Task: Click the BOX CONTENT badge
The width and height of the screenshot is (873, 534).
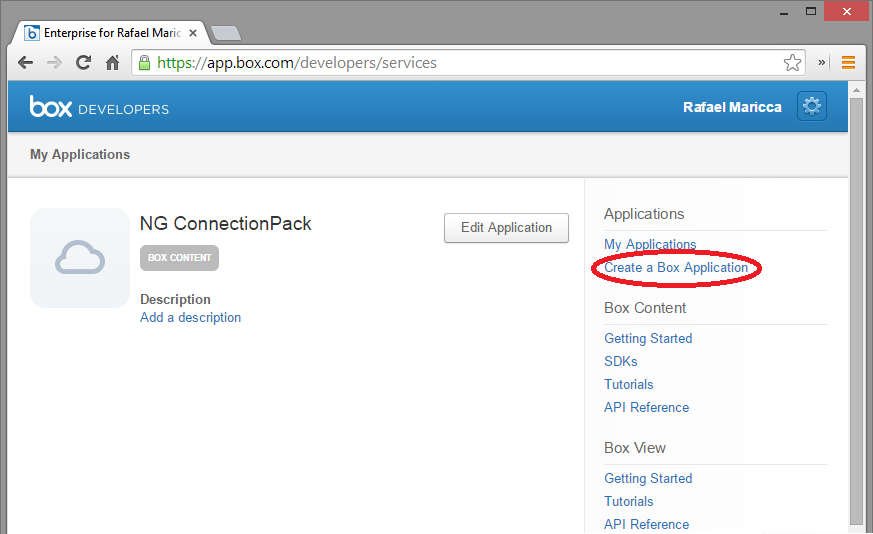Action: (179, 258)
